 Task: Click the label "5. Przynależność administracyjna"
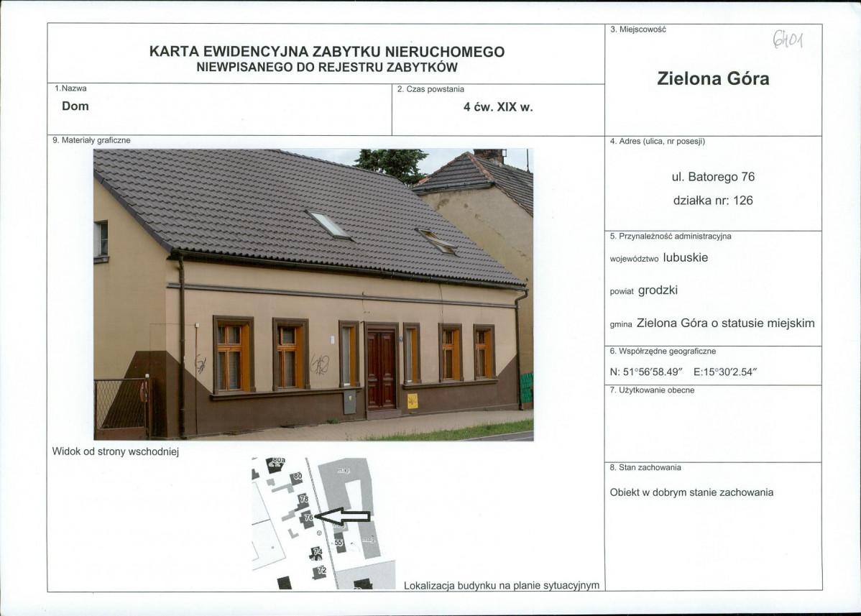671,236
